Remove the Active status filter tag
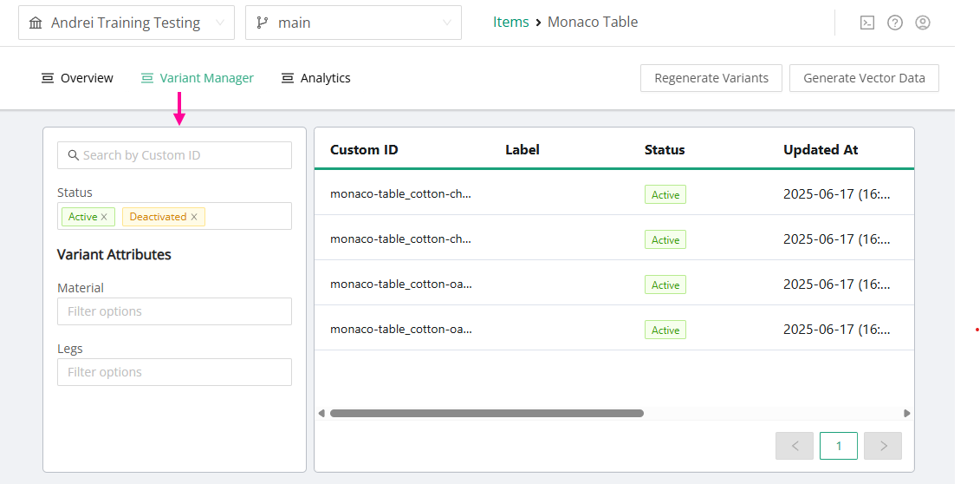Viewport: 980px width, 484px height. [104, 217]
